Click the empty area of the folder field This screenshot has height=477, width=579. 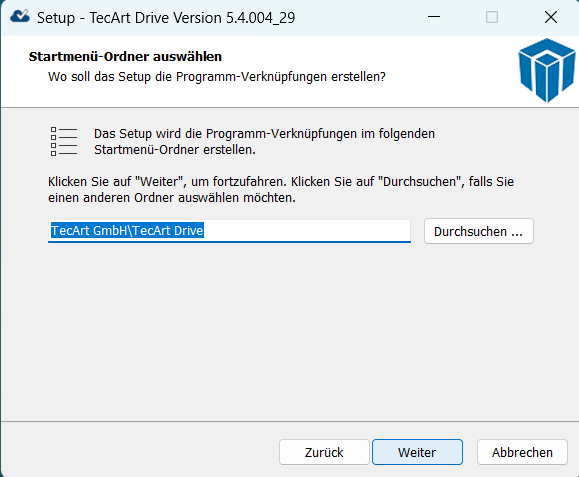[306, 231]
